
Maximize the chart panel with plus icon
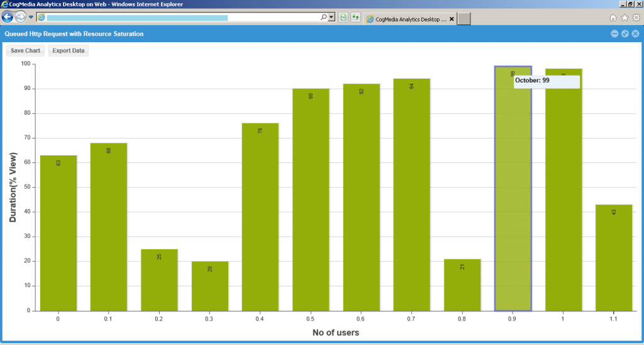click(x=625, y=33)
